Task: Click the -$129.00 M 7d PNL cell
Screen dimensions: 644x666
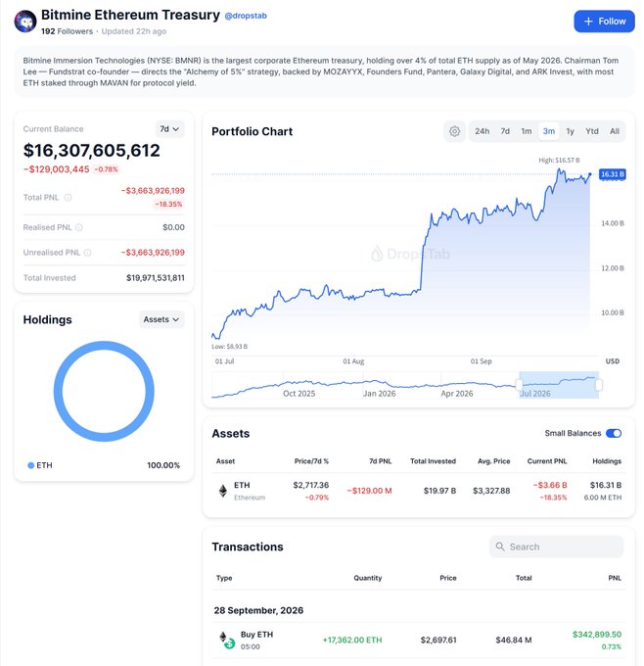Action: click(369, 491)
